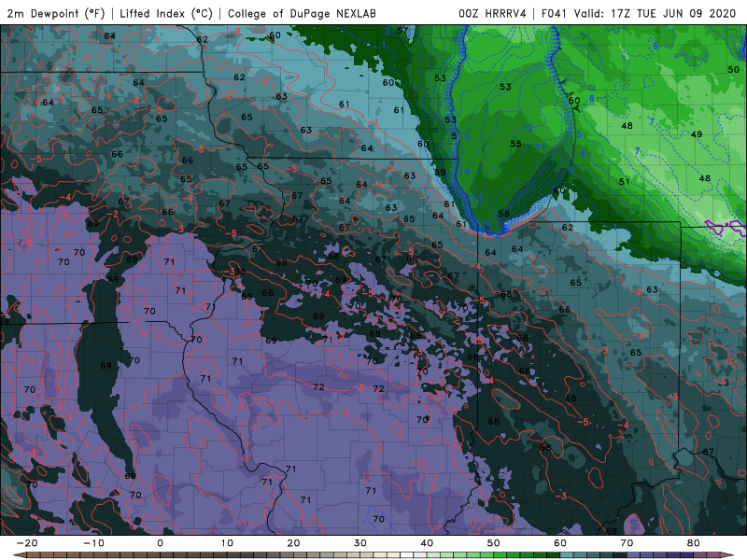The width and height of the screenshot is (747, 560).
Task: Click the left arrow end of the color bar
Action: coord(18,555)
